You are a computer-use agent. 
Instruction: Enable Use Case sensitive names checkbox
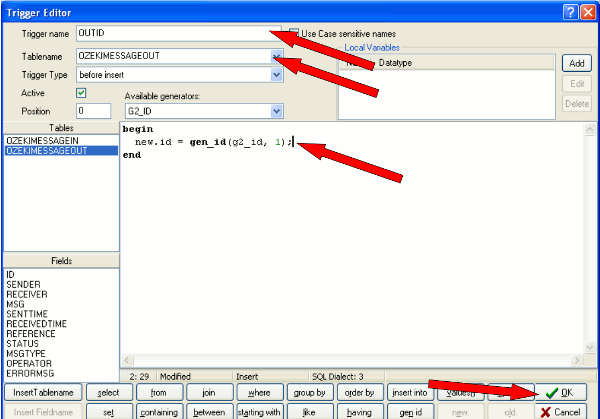point(294,33)
